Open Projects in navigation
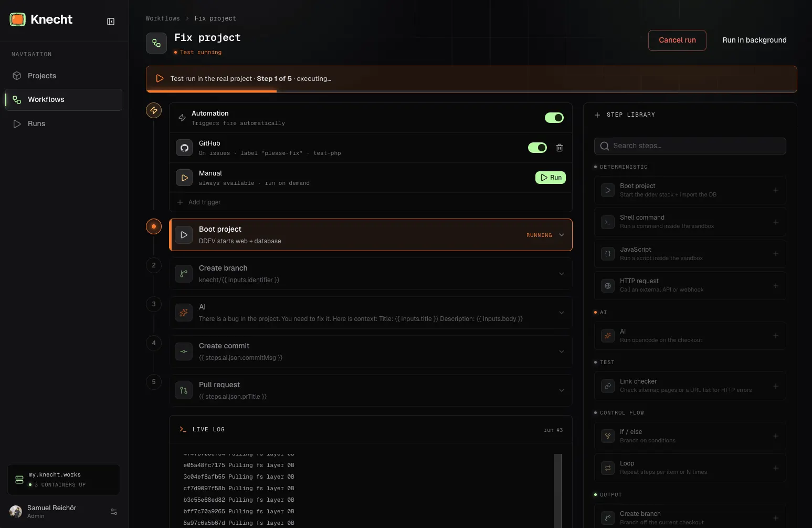812x528 pixels. click(x=64, y=76)
